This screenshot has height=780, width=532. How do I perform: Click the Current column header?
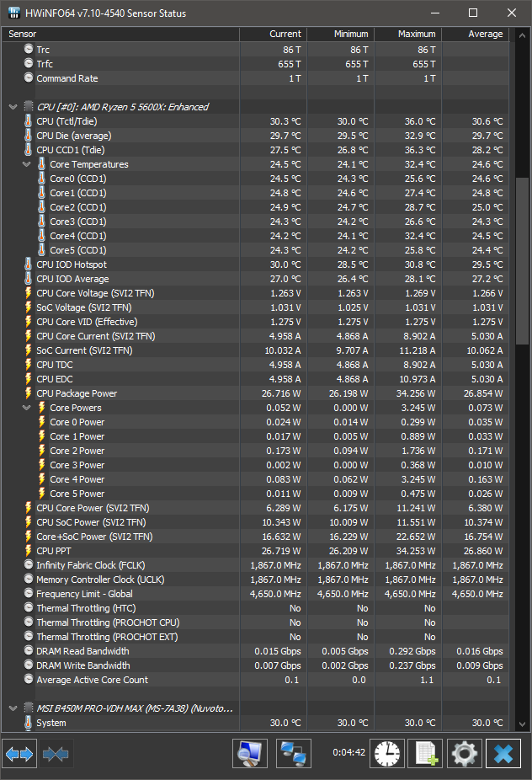[274, 34]
